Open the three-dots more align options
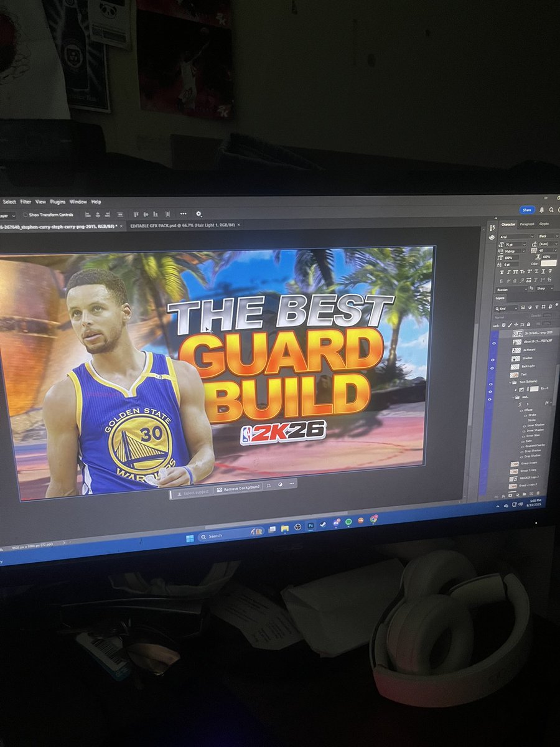 pos(183,214)
